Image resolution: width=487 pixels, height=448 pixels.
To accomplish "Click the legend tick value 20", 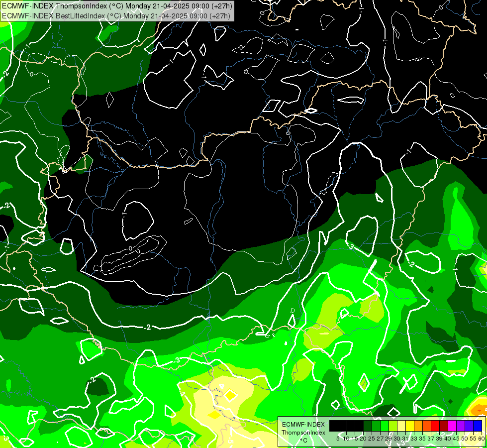I will click(x=364, y=439).
